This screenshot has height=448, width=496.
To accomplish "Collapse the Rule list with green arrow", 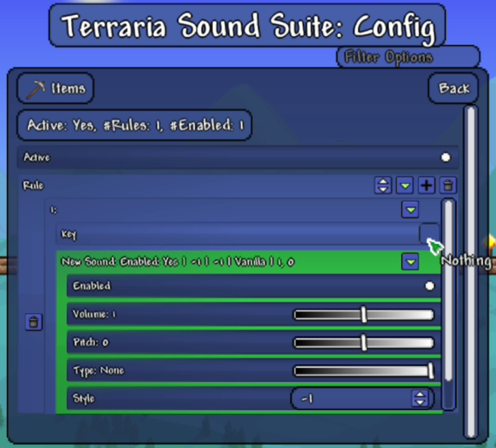I will click(405, 185).
